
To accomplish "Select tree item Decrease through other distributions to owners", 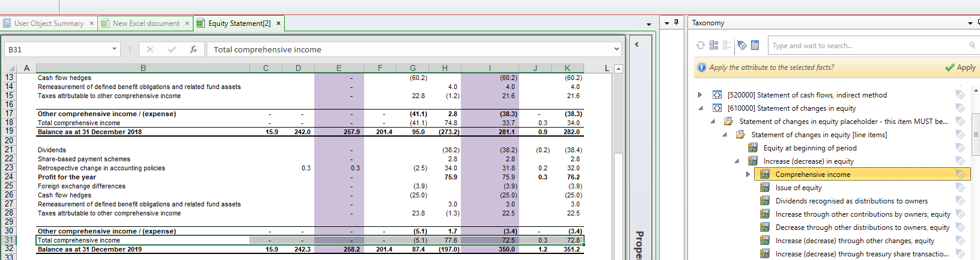I will 862,227.
